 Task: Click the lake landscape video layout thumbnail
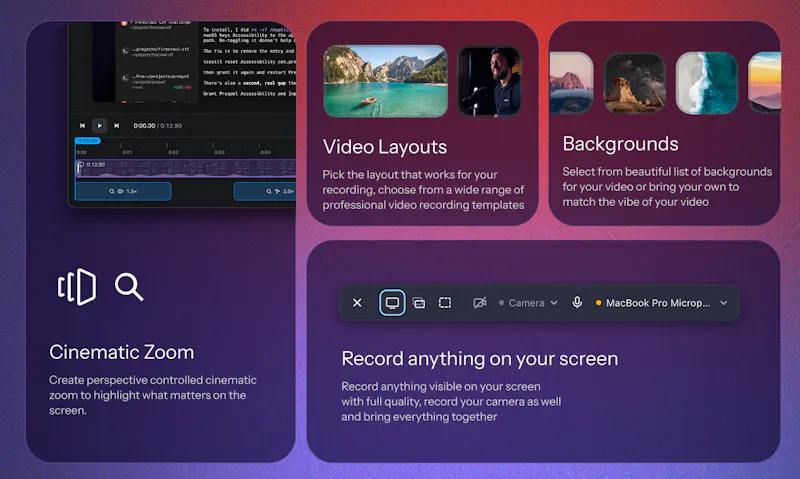[386, 81]
